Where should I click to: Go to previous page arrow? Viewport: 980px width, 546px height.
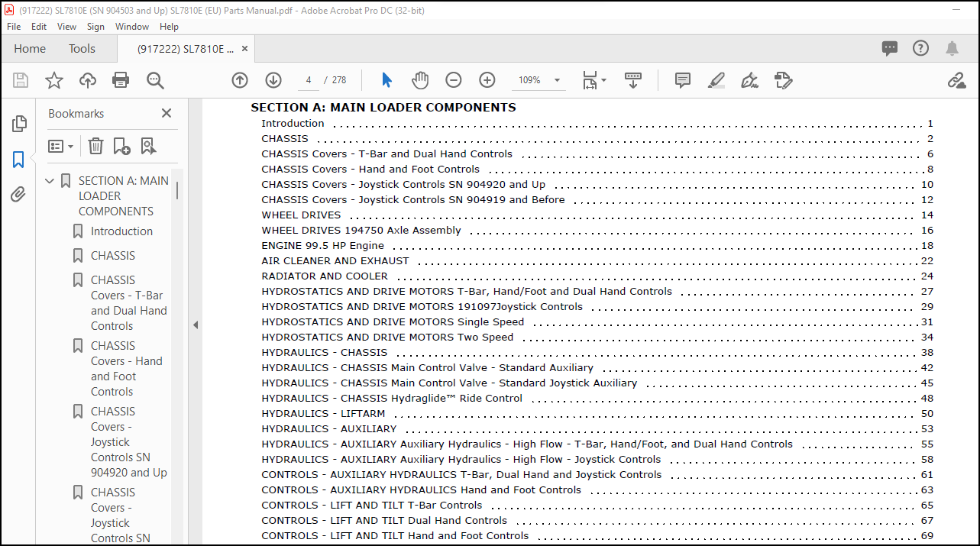pos(240,80)
